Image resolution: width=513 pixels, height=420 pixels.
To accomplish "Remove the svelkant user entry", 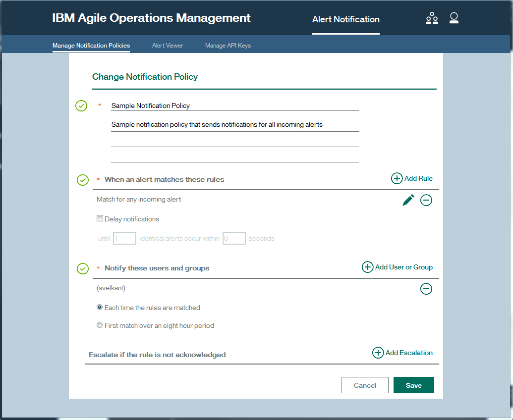I will (426, 289).
